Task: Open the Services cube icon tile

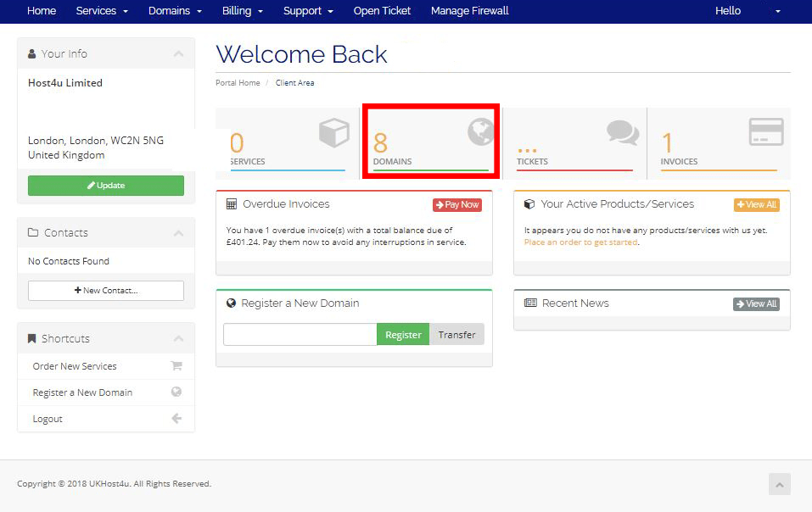Action: click(334, 132)
